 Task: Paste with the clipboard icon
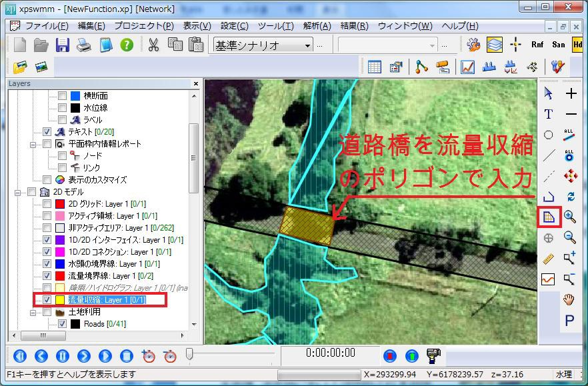(196, 45)
